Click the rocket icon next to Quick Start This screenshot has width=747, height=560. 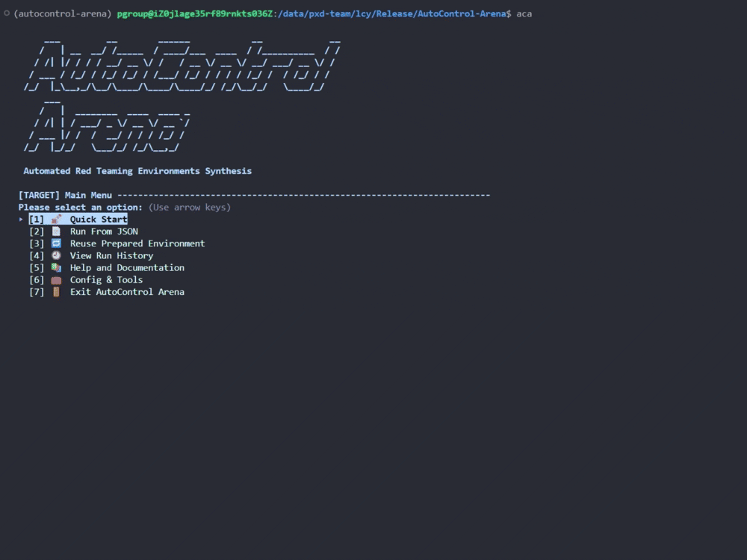pyautogui.click(x=56, y=219)
